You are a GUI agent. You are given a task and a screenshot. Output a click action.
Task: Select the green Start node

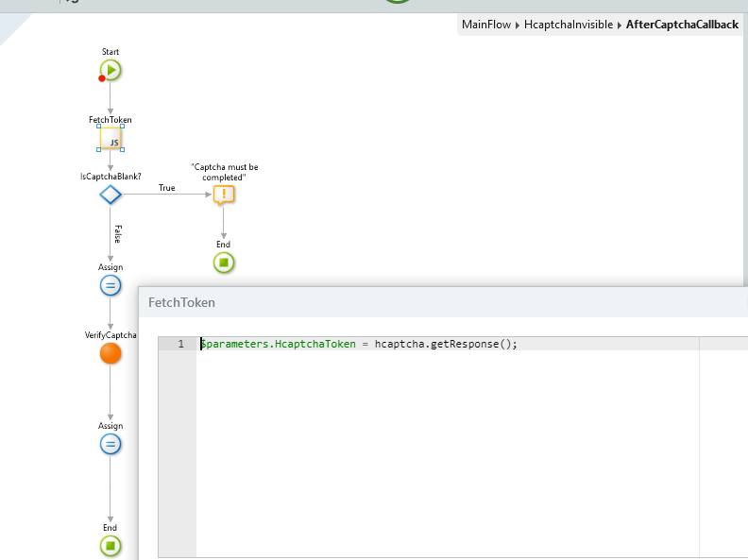[x=110, y=70]
